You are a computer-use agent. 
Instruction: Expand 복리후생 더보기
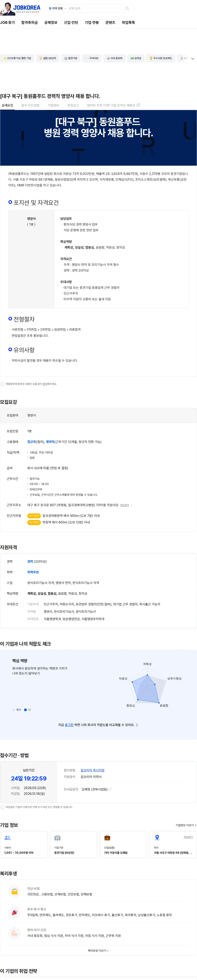tap(98, 950)
